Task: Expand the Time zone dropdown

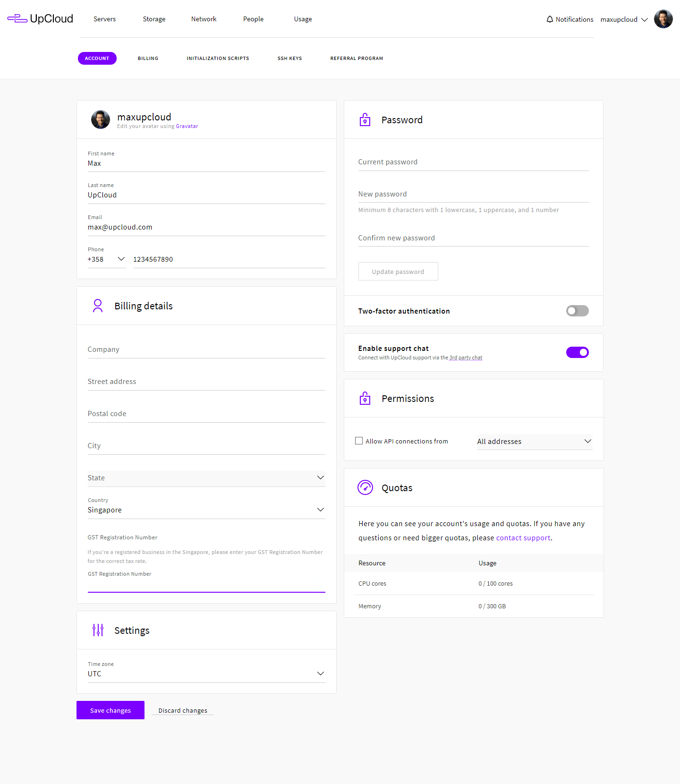Action: [x=206, y=674]
